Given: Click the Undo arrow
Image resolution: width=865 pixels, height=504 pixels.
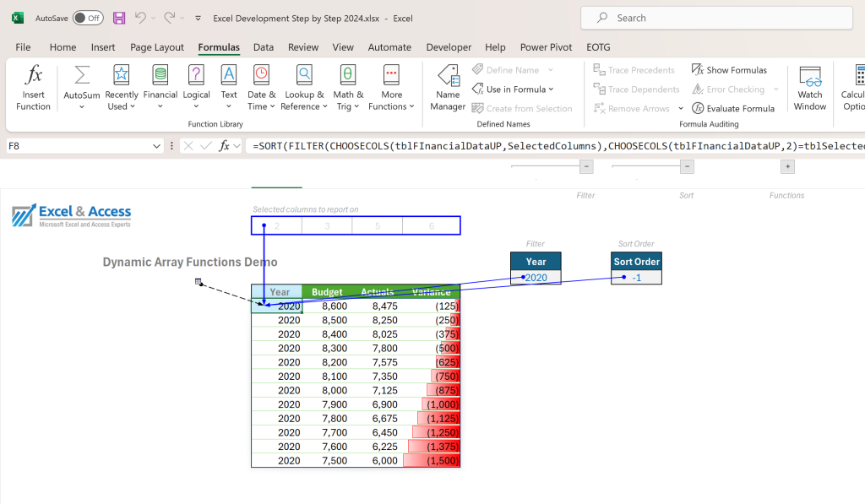Looking at the screenshot, I should click(141, 19).
